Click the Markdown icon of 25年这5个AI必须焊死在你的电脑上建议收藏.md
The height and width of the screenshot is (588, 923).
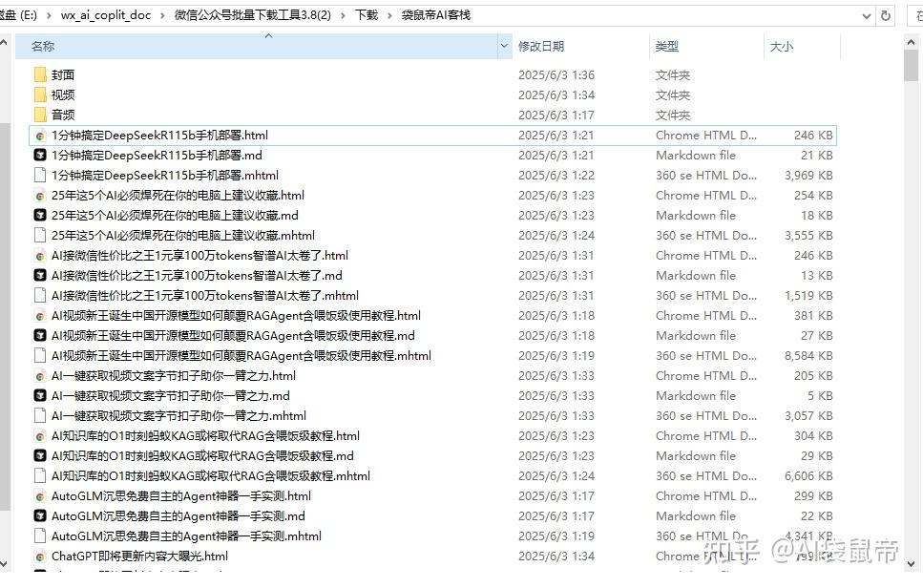pyautogui.click(x=40, y=216)
